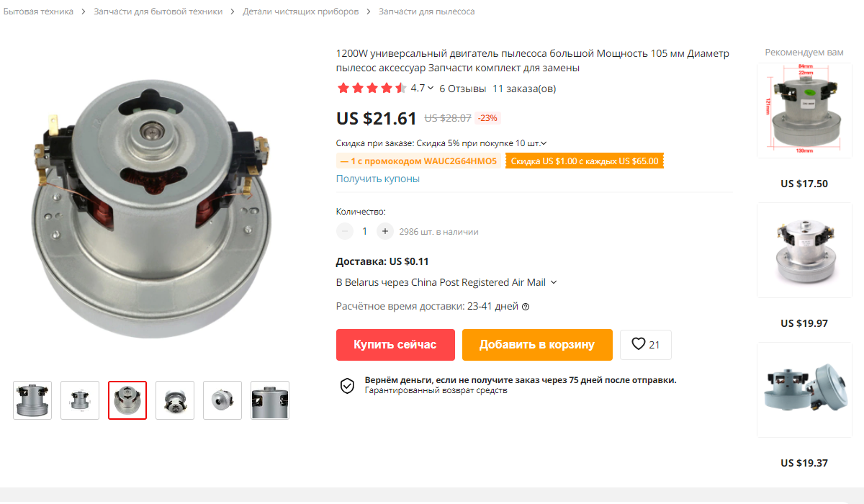Select the last dark motor thumbnail

point(270,400)
